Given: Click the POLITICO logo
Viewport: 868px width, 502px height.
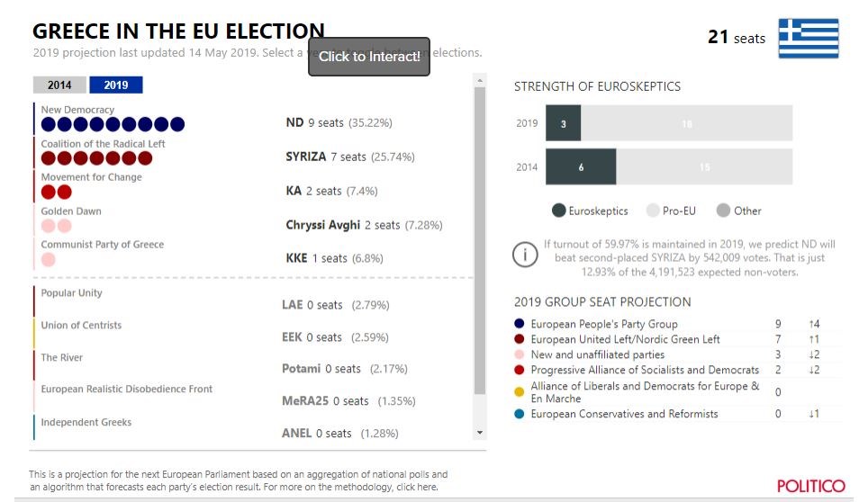Looking at the screenshot, I should click(x=810, y=486).
